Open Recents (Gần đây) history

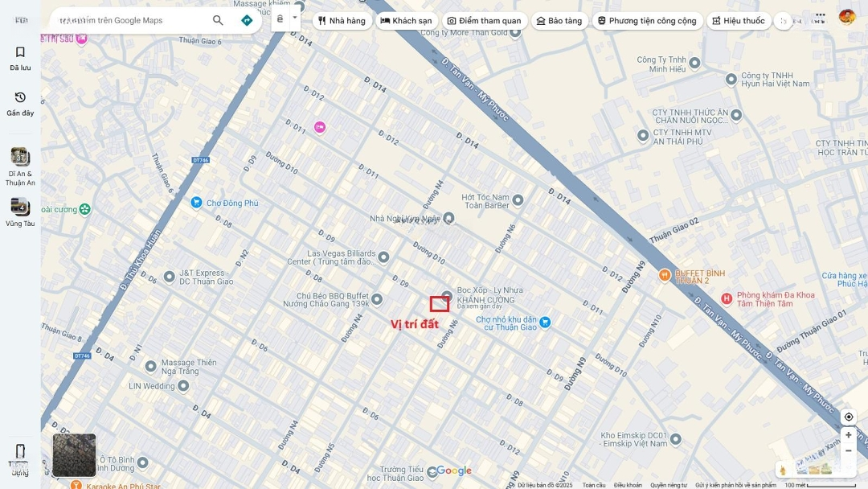pos(20,104)
